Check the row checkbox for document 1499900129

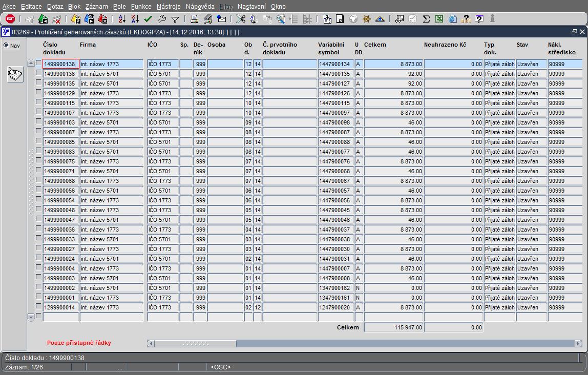[x=38, y=92]
